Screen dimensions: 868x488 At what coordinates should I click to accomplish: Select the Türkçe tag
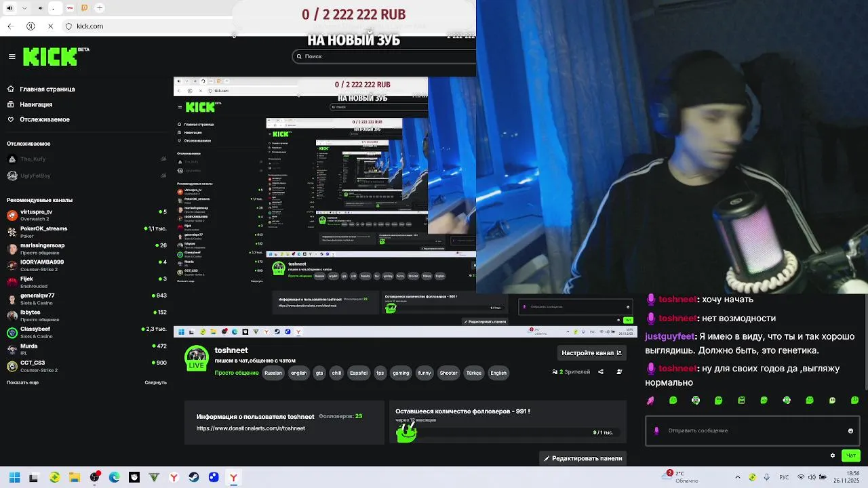tap(474, 373)
